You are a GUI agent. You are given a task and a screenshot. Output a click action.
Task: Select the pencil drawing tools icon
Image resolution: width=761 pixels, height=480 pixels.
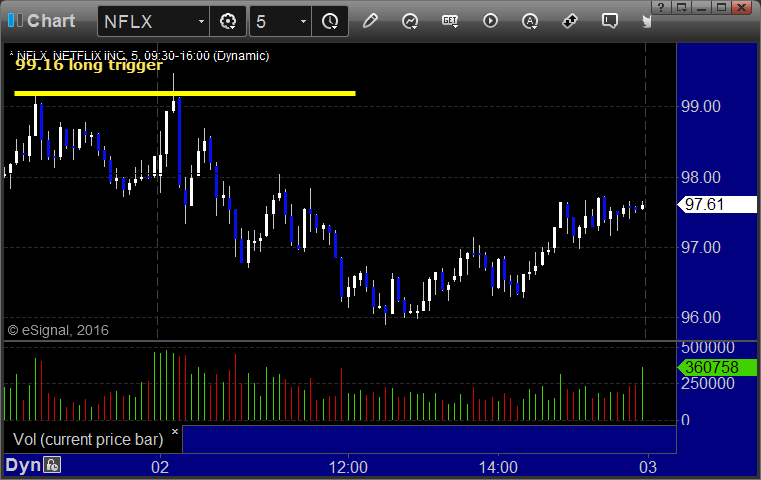click(x=370, y=21)
